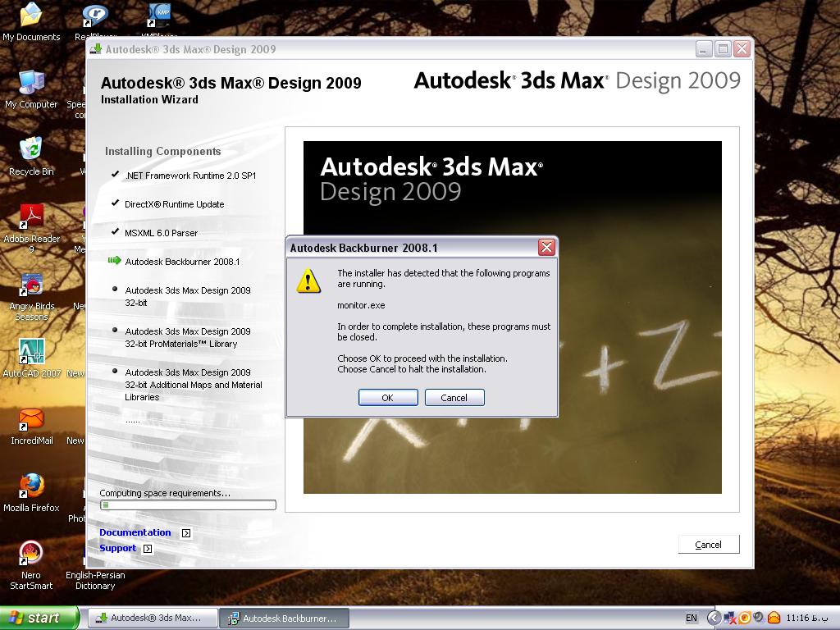
Task: Launch Nero StartSmart shortcut
Action: (x=31, y=555)
